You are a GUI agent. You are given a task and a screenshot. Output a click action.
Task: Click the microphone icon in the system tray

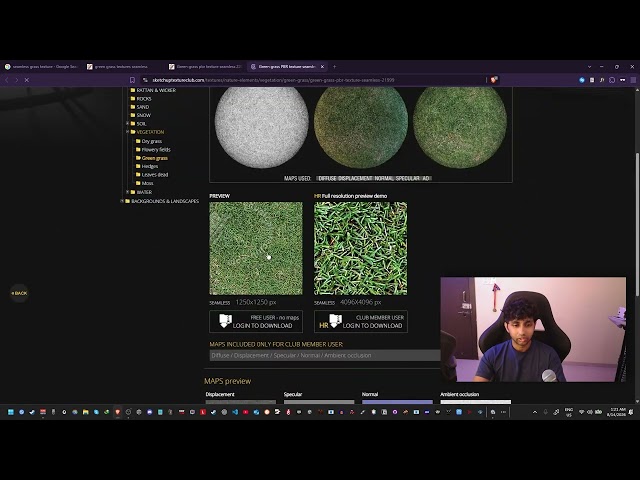coord(545,412)
